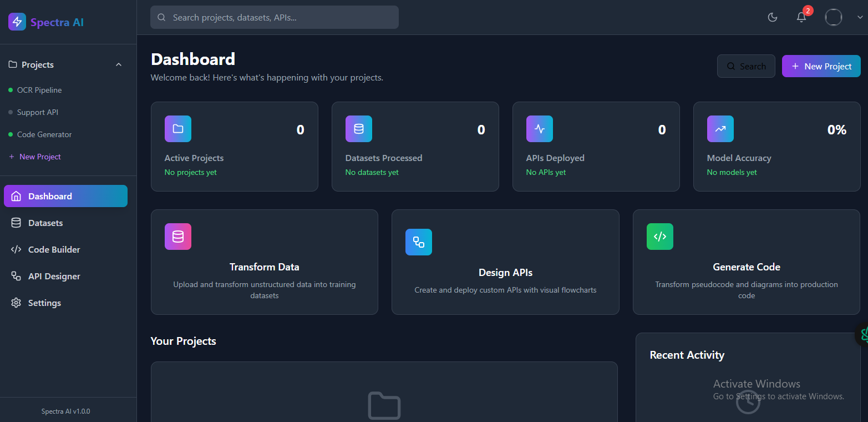This screenshot has width=868, height=422.
Task: Expand the user menu chevron beside avatar
Action: [x=860, y=17]
